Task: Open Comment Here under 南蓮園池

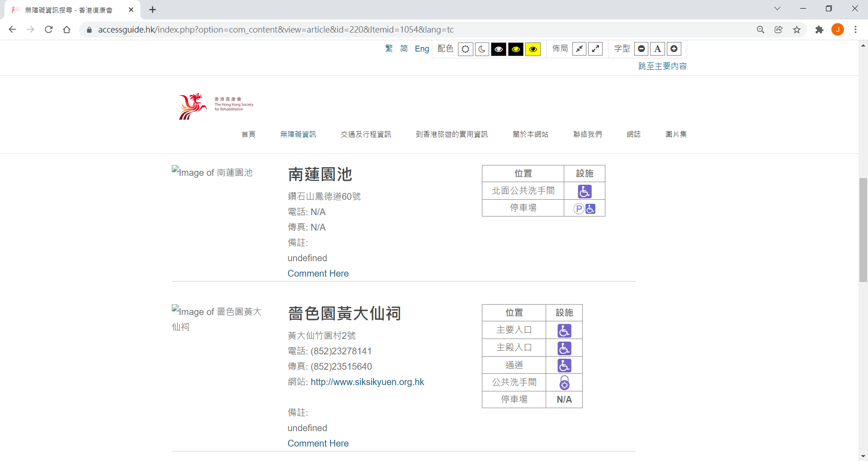Action: [318, 273]
